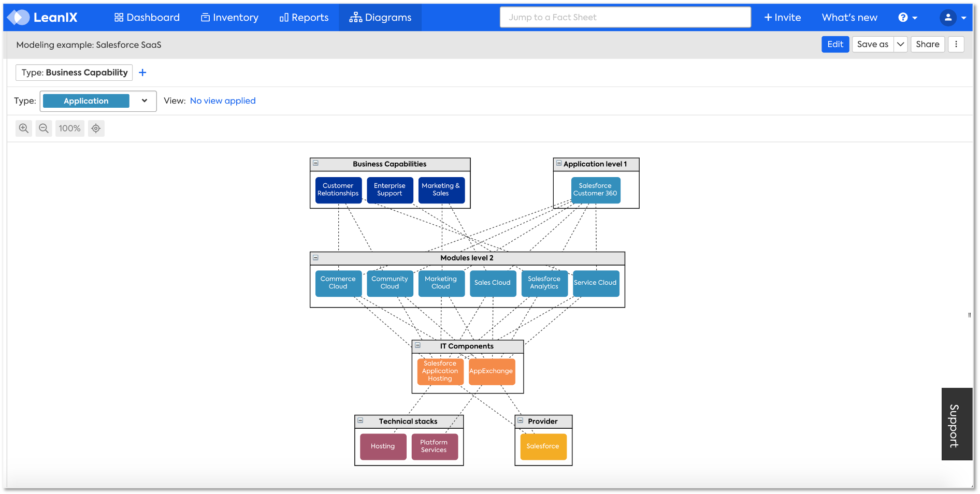Image resolution: width=980 pixels, height=494 pixels.
Task: Open the Support side tab
Action: [x=956, y=424]
